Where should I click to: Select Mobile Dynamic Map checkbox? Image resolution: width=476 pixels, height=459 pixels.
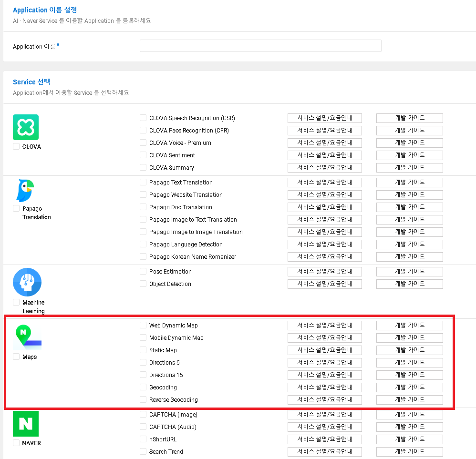point(143,337)
